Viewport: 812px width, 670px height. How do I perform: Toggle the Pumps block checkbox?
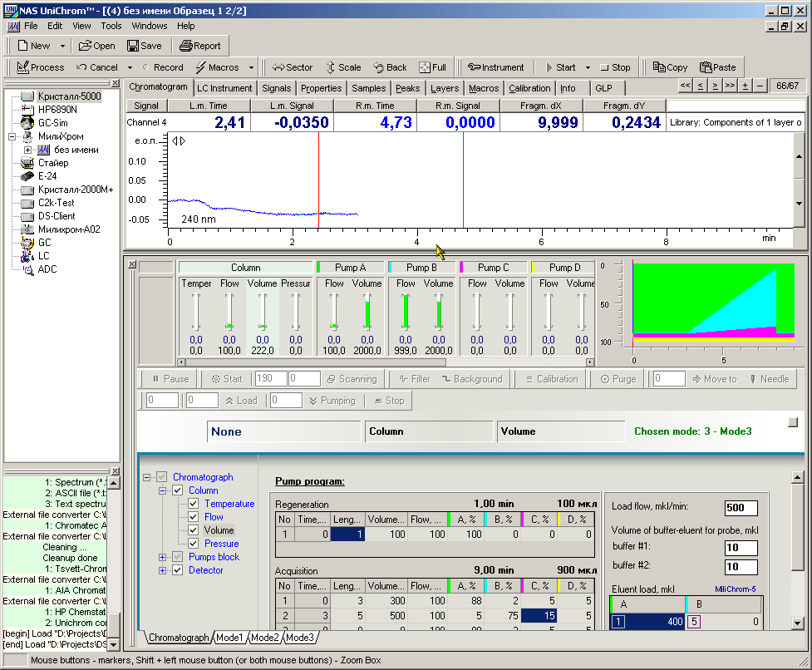point(178,557)
